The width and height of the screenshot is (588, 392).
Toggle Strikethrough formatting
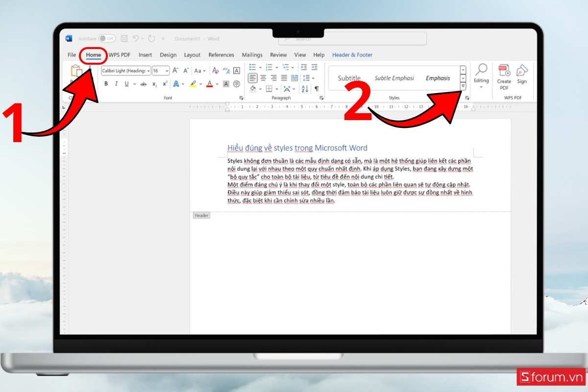[143, 84]
